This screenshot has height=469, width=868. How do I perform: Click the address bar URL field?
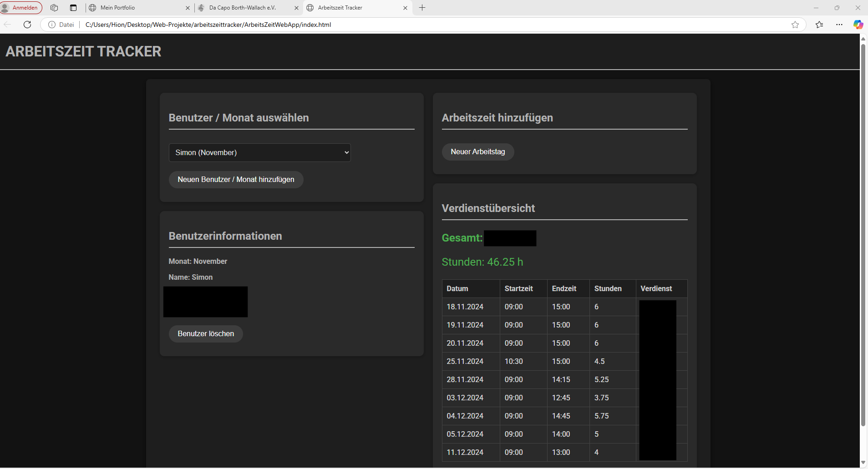[x=410, y=25]
